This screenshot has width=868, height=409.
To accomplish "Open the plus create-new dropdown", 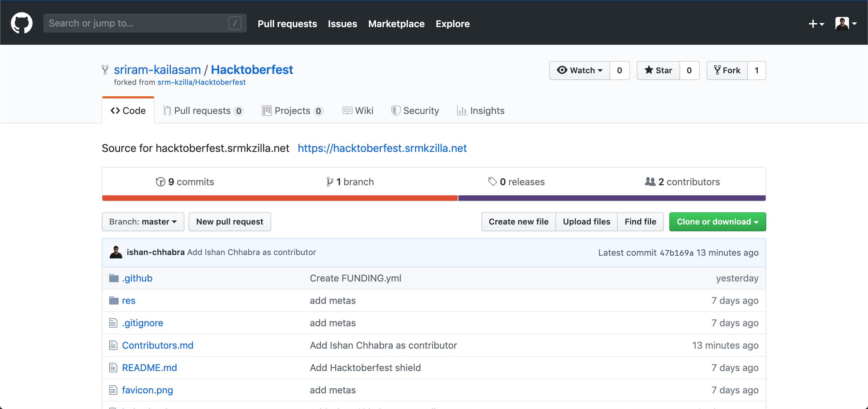I will tap(816, 24).
